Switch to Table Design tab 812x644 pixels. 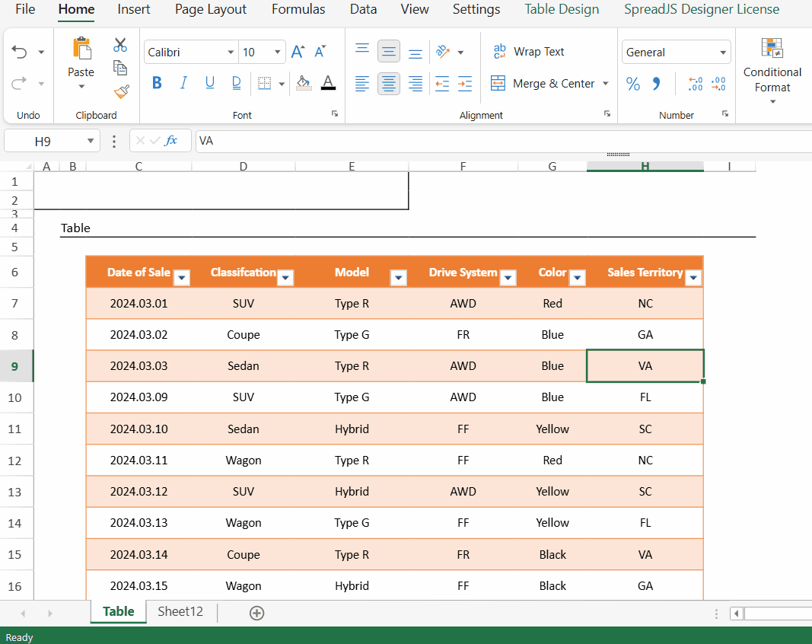[562, 9]
